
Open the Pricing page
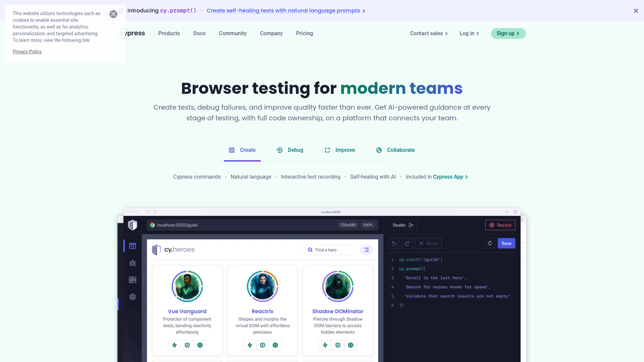[x=304, y=33]
